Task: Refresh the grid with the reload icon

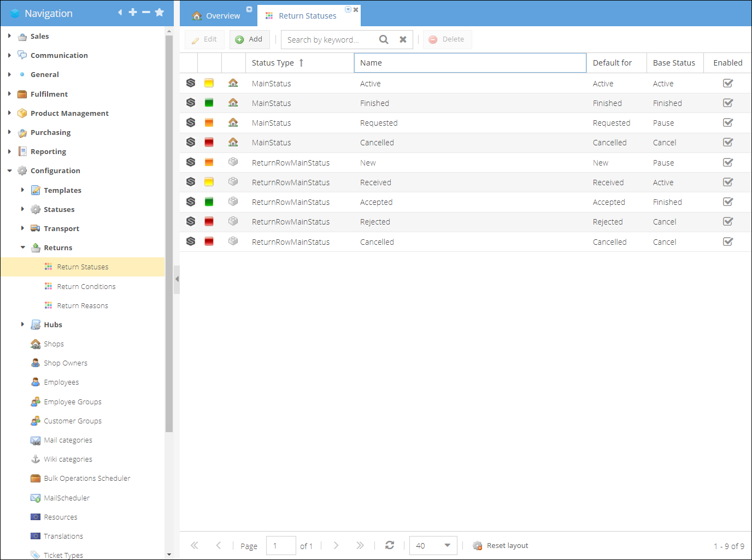Action: [390, 545]
